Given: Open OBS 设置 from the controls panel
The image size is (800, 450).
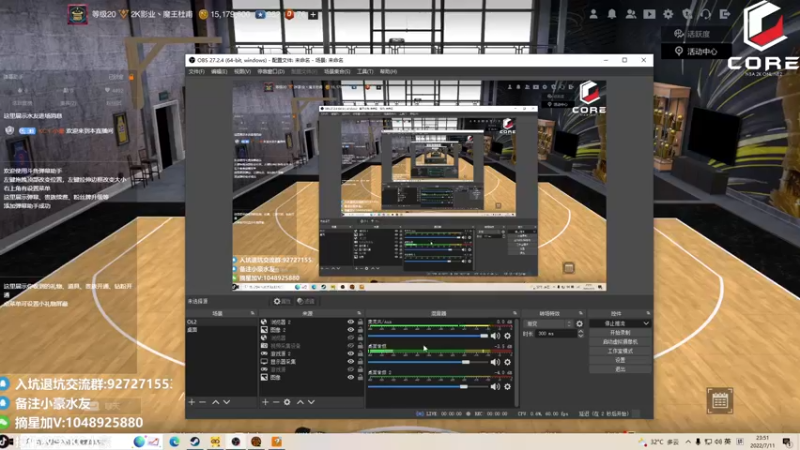Looking at the screenshot, I should [620, 360].
